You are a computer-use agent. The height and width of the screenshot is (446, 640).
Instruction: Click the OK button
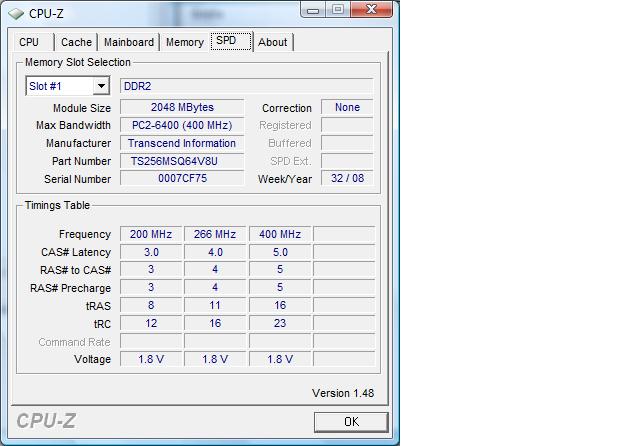click(351, 422)
